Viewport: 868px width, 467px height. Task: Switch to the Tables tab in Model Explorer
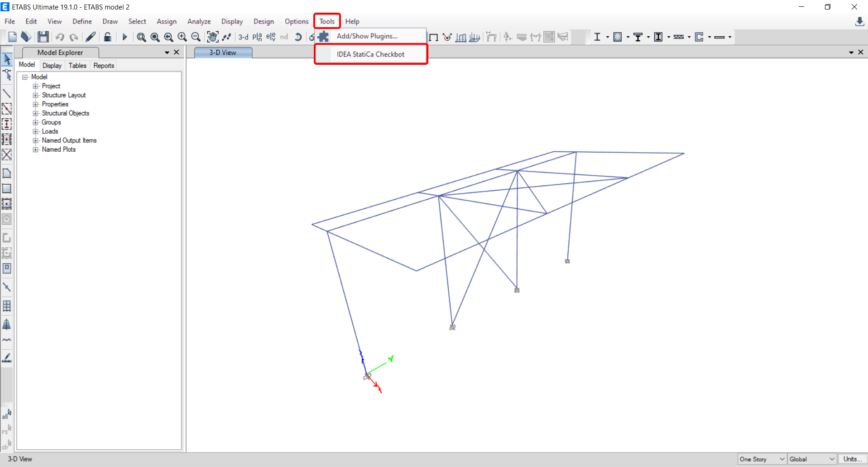point(77,65)
